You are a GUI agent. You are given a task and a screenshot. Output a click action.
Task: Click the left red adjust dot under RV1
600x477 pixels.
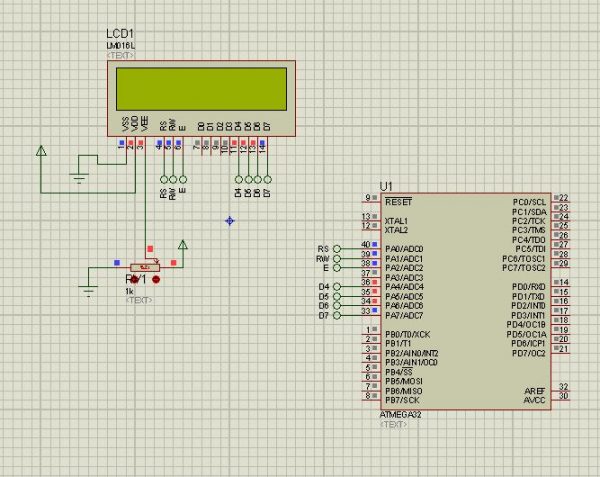point(134,280)
